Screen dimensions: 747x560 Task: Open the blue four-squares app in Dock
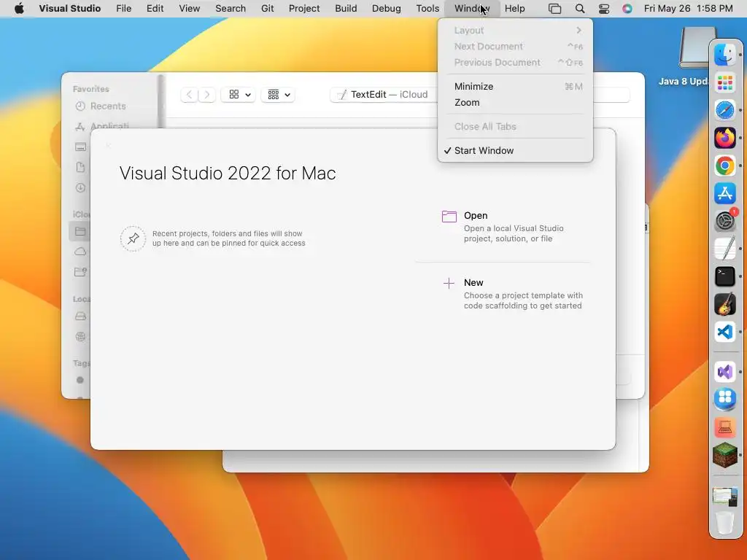click(x=725, y=399)
